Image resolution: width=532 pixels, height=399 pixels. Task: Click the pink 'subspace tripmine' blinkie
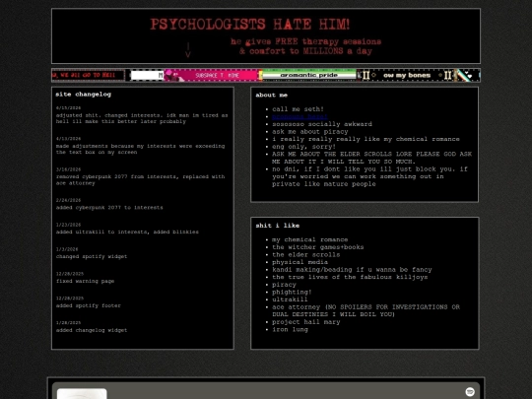point(213,75)
